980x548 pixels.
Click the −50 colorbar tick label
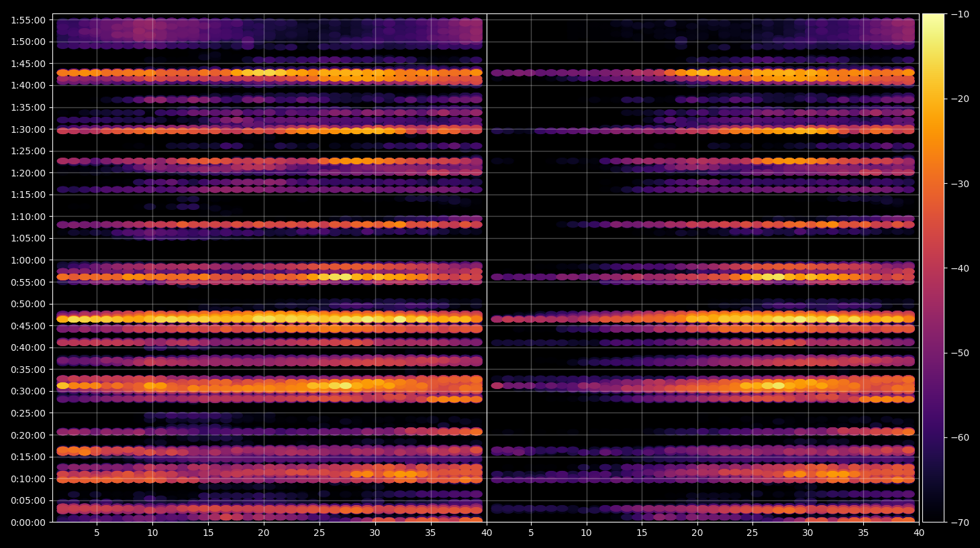coord(960,353)
